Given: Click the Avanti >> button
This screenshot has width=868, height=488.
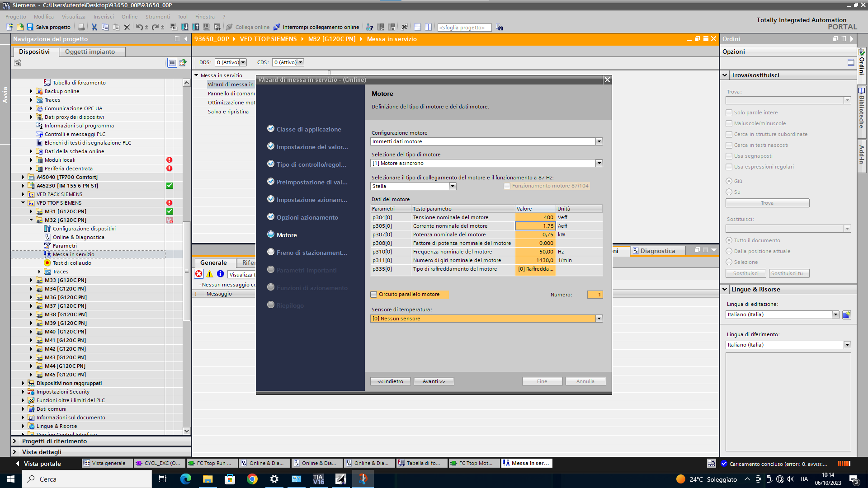Looking at the screenshot, I should [x=434, y=381].
